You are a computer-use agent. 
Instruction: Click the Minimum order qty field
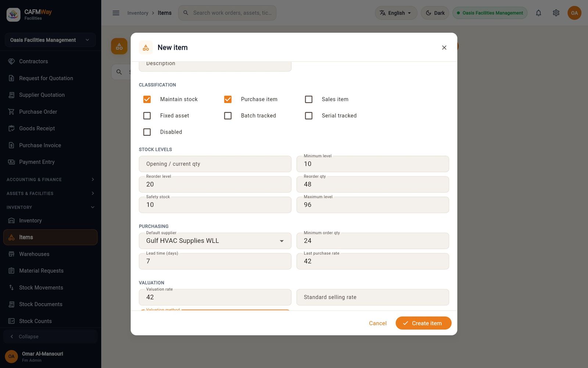373,241
